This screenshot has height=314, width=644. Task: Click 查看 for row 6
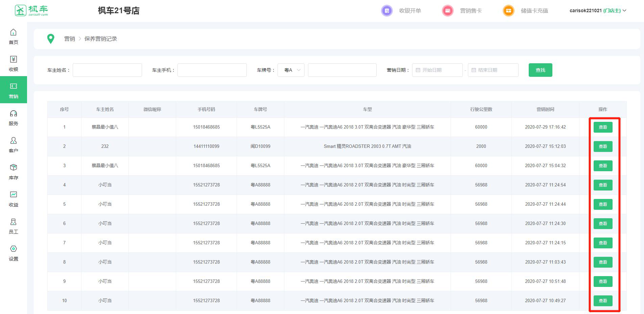click(603, 224)
